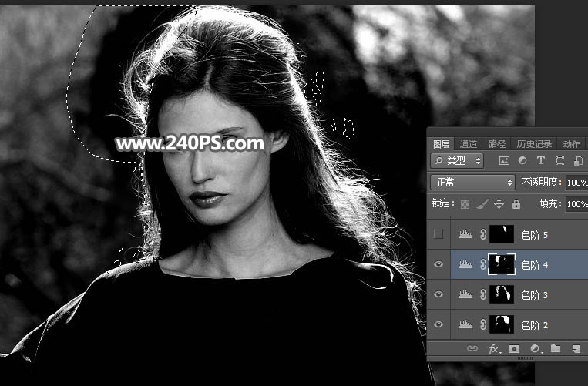Click the levels adjustment icon of 色阶 3
588x386 pixels.
[465, 294]
